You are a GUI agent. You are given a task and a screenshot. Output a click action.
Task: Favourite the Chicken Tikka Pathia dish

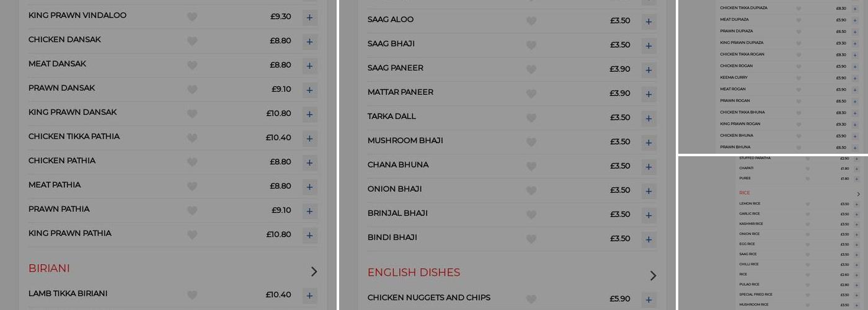pyautogui.click(x=192, y=138)
